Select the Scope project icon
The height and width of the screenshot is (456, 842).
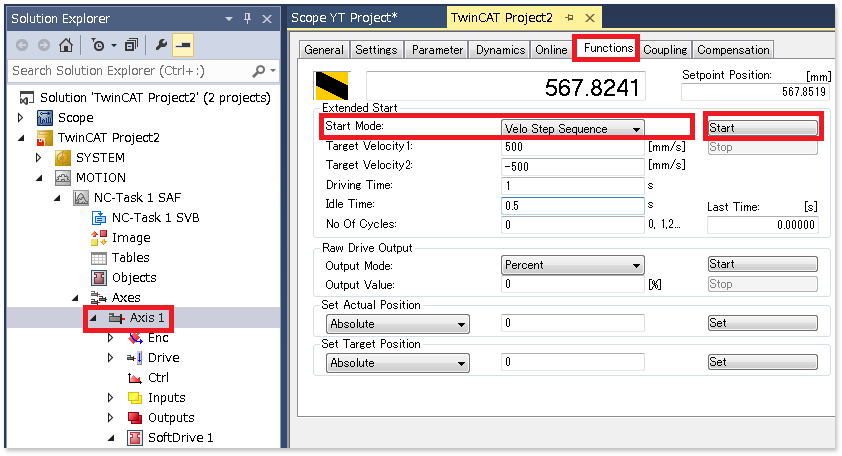[45, 118]
